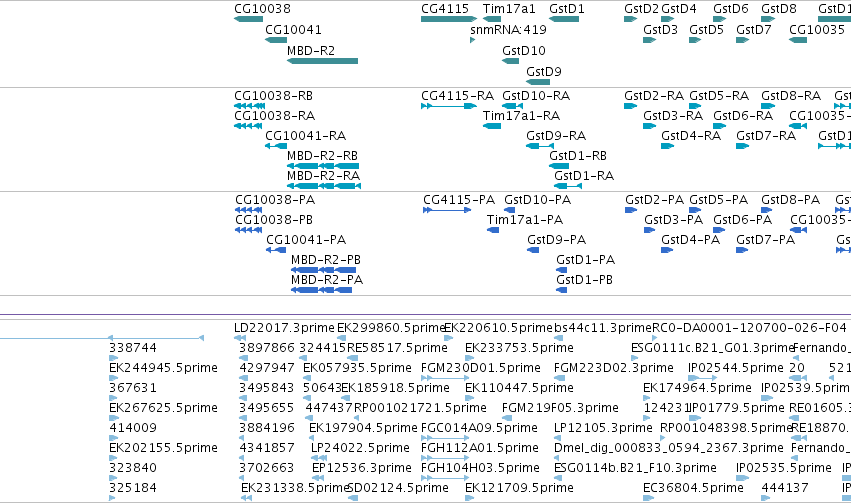This screenshot has height=503, width=851.
Task: Select the CG10041 gene bar
Action: coord(276,40)
